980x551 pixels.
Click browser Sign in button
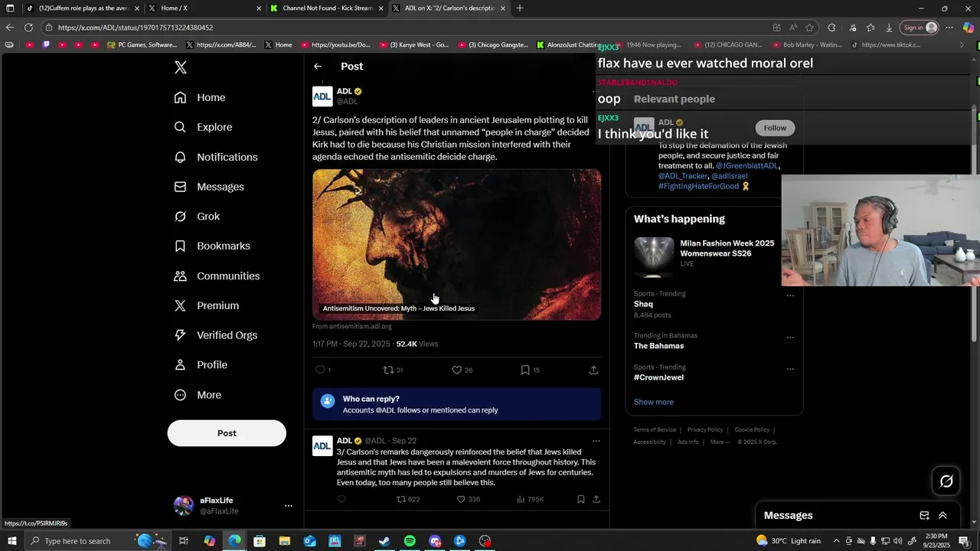[x=920, y=28]
